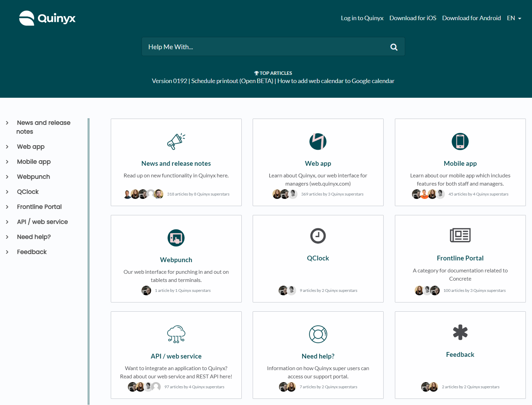Screen dimensions: 532x405
Task: Click the Frontline Portal newspaper icon
Action: tap(460, 235)
